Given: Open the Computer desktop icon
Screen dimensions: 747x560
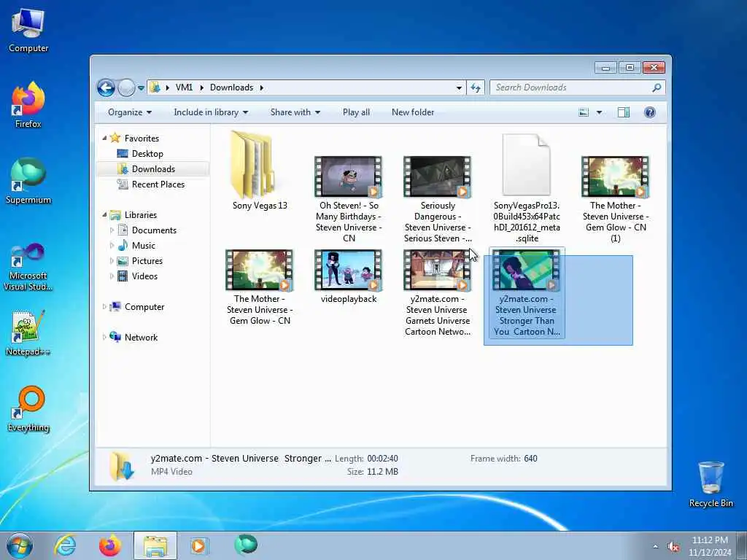Looking at the screenshot, I should pos(28,30).
